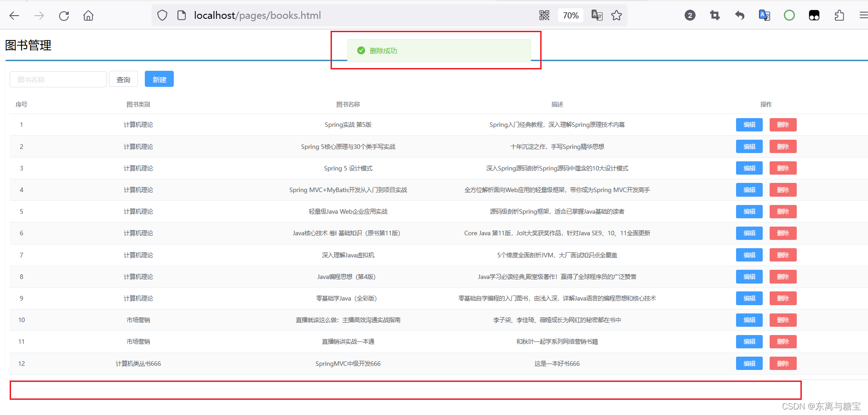Reset the 70% zoom level badge
Screen dimensions: 868x415
click(x=571, y=16)
